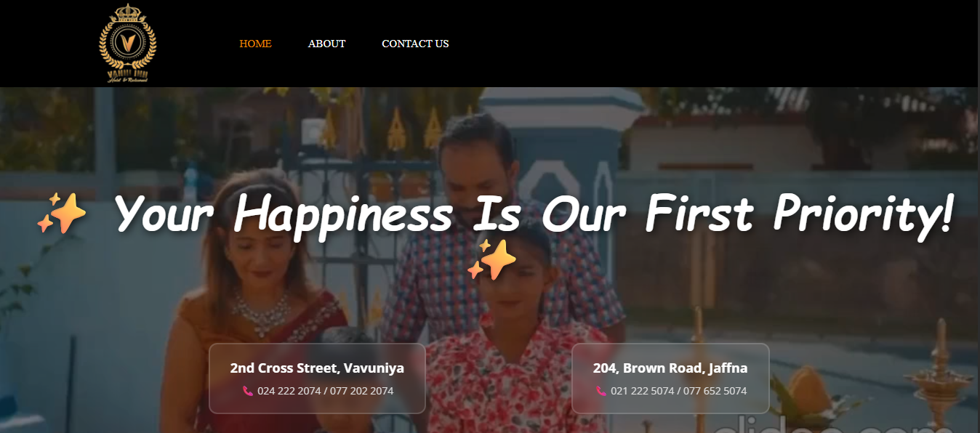Click the pink phone icon in Jaffna card
This screenshot has height=433, width=980.
pyautogui.click(x=601, y=391)
